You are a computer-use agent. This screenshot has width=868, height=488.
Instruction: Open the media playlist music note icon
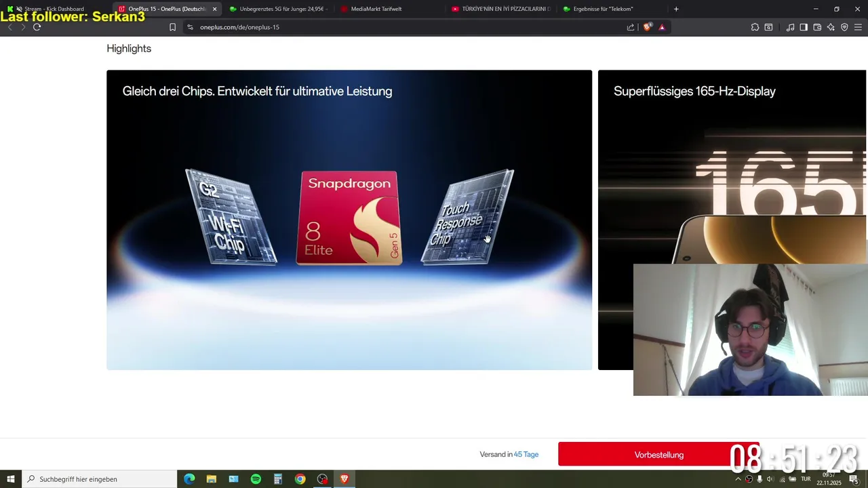point(790,27)
